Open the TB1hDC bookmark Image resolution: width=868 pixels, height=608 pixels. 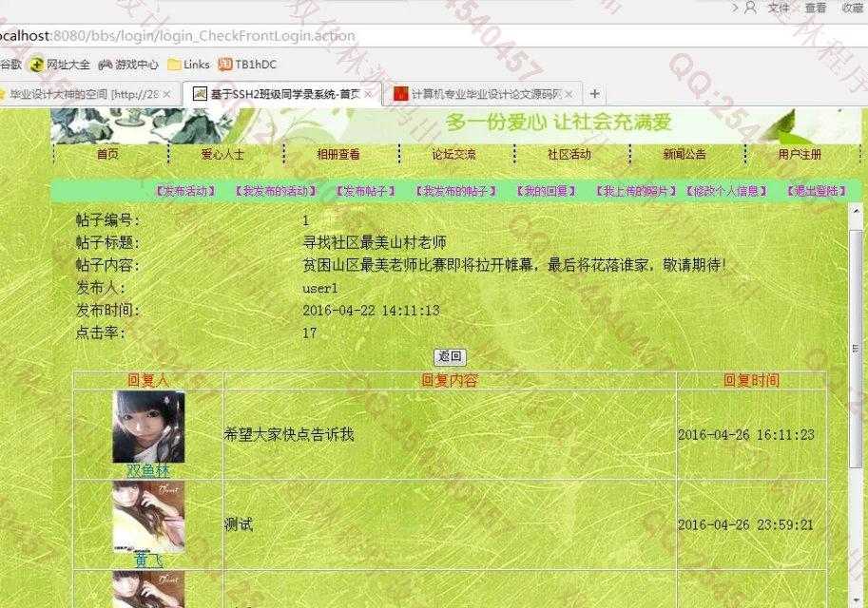click(x=247, y=65)
